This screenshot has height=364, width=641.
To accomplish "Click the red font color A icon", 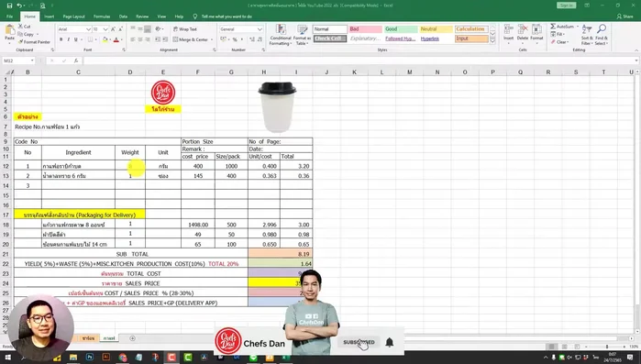I will pyautogui.click(x=116, y=39).
